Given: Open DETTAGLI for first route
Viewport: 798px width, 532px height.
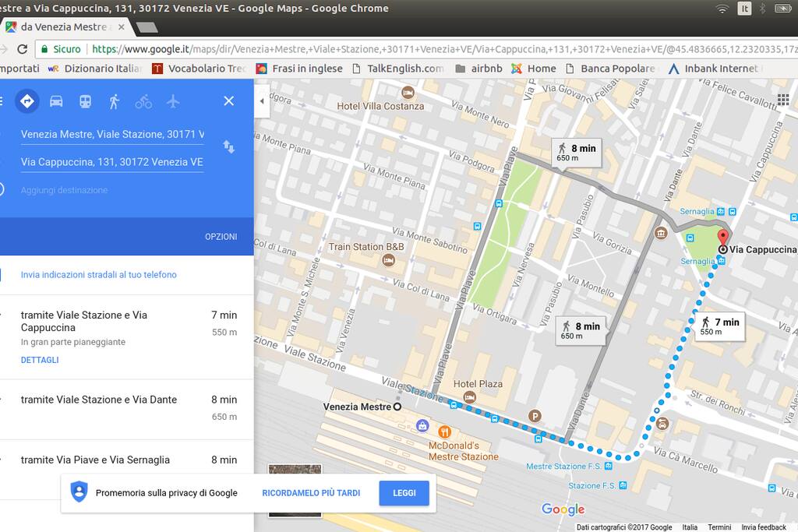Looking at the screenshot, I should pyautogui.click(x=40, y=360).
